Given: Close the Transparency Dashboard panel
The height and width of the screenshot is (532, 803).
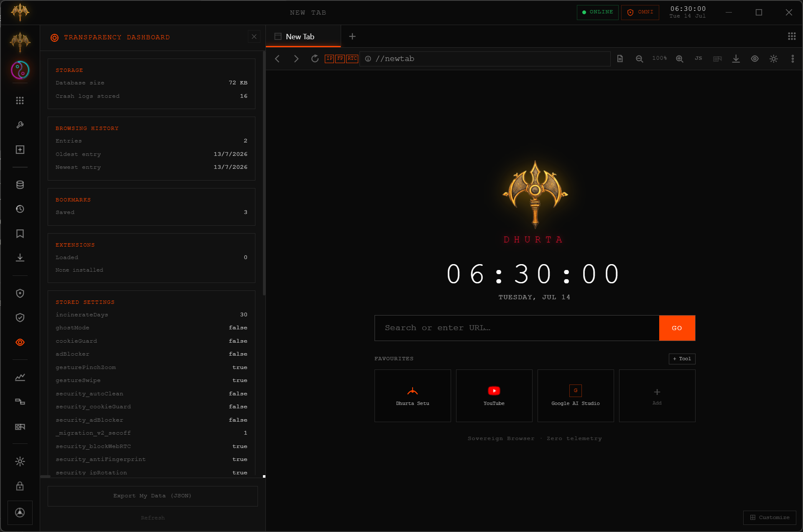Looking at the screenshot, I should (254, 37).
